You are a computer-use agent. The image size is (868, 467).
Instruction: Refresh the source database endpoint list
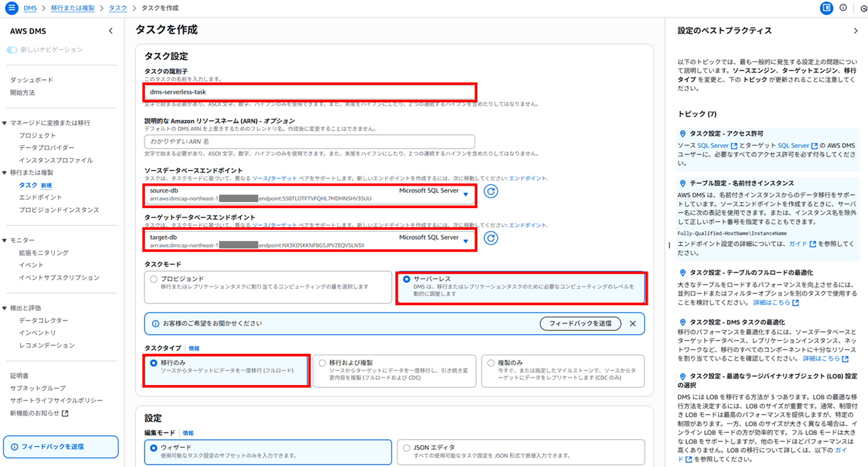click(491, 191)
